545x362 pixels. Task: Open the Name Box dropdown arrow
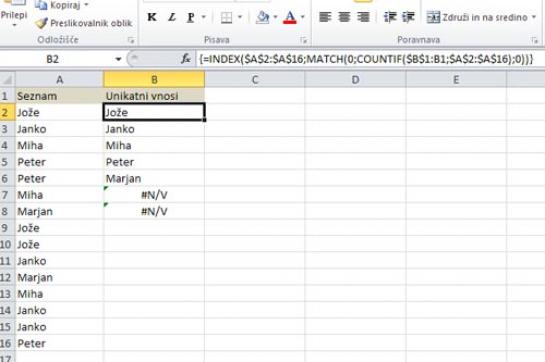(x=119, y=59)
